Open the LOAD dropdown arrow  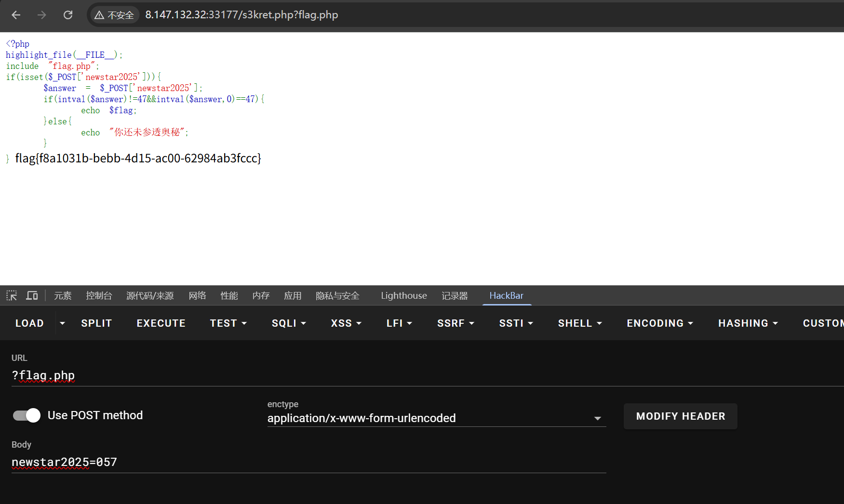click(62, 323)
